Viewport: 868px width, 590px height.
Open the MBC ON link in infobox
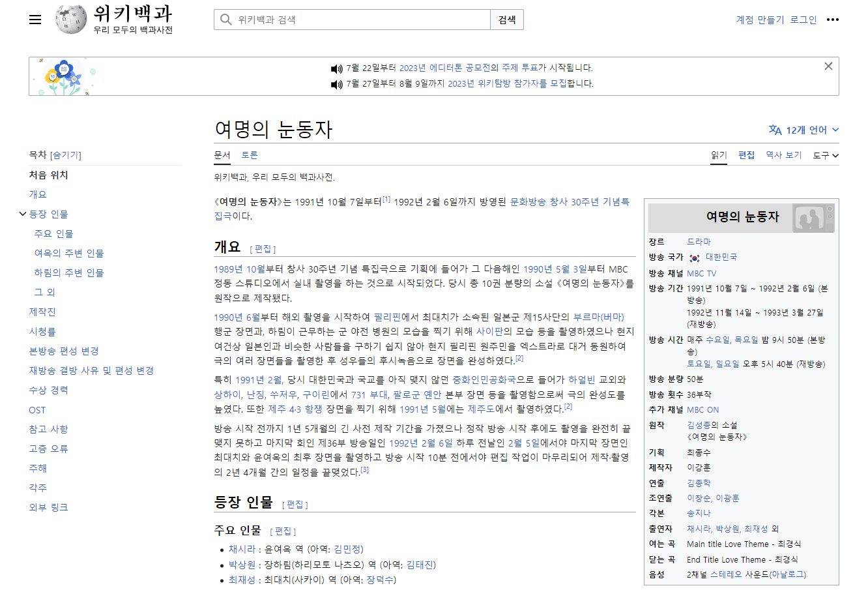(x=703, y=410)
